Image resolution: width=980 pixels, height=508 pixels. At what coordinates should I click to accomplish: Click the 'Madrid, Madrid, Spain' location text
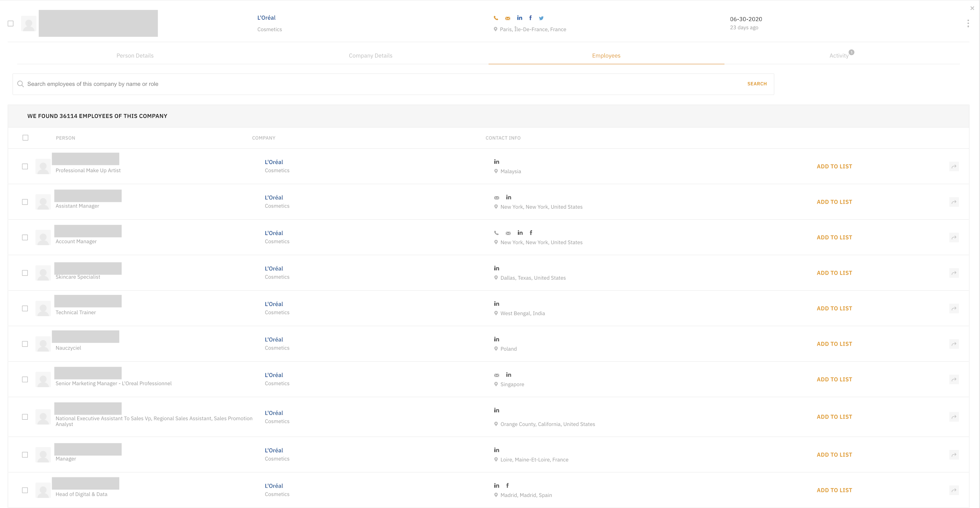tap(526, 495)
